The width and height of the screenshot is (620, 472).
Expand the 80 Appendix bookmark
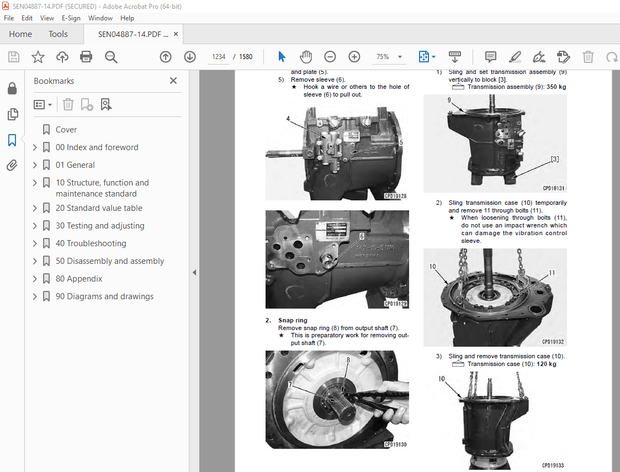[x=35, y=279]
